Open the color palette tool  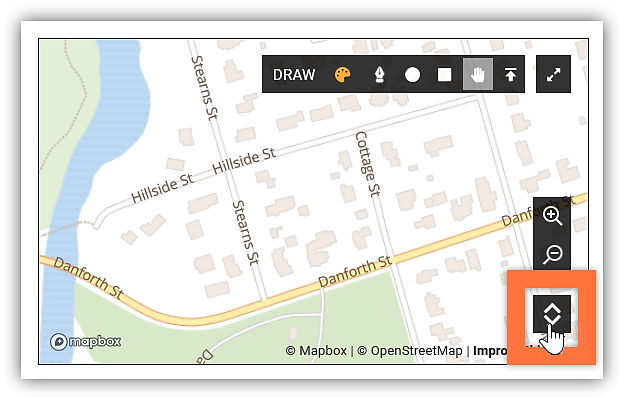coord(342,74)
